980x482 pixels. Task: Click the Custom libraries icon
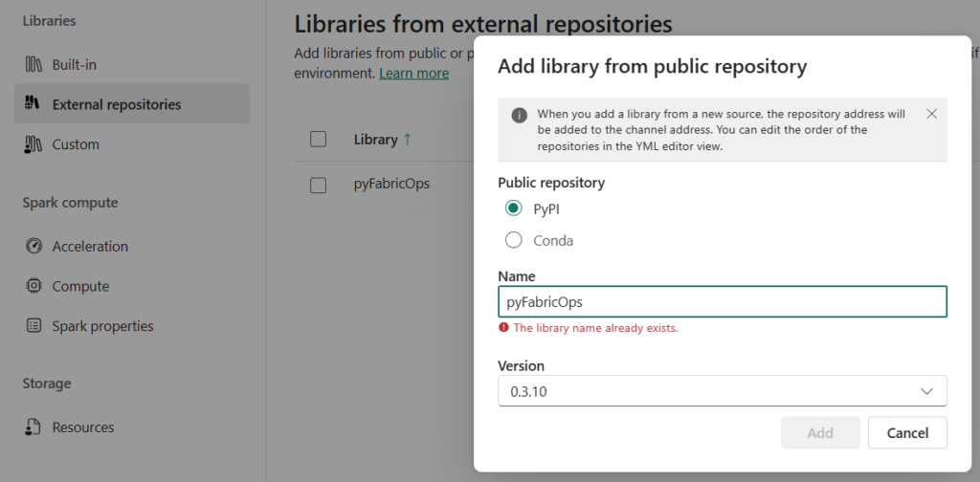tap(33, 144)
